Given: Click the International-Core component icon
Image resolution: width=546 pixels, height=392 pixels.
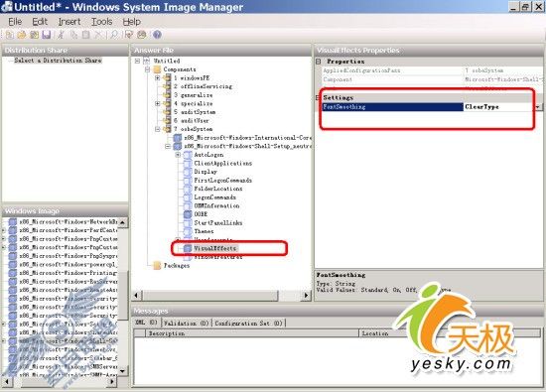Looking at the screenshot, I should (x=178, y=138).
